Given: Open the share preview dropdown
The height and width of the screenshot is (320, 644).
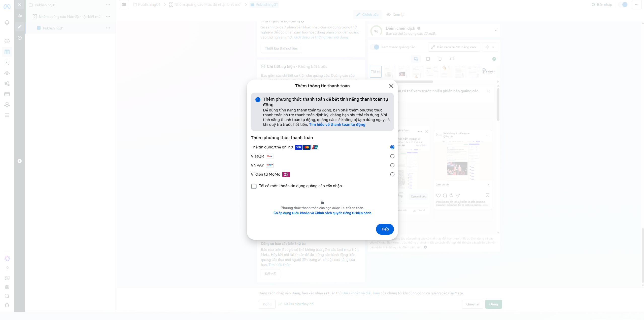Looking at the screenshot, I should (490, 47).
